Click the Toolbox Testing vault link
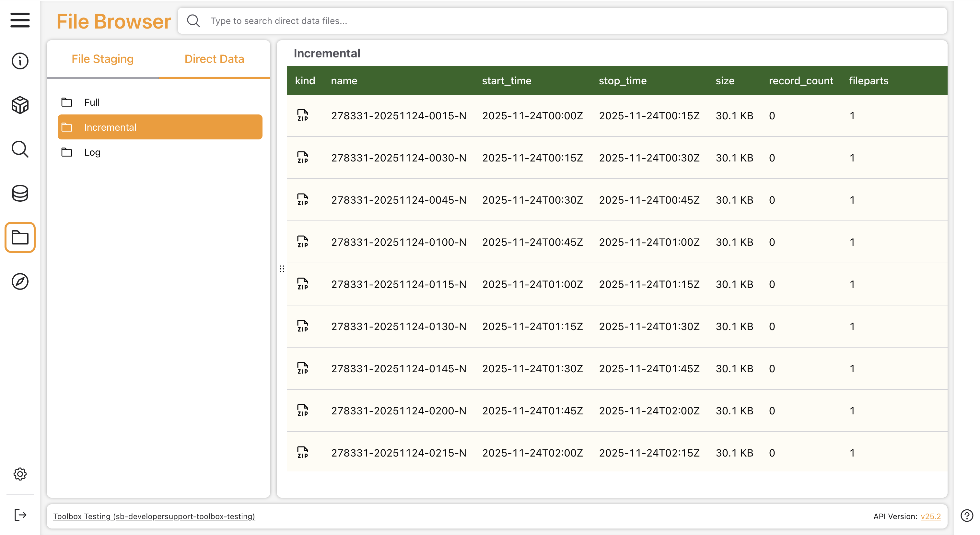Viewport: 980px width, 535px height. (x=154, y=516)
